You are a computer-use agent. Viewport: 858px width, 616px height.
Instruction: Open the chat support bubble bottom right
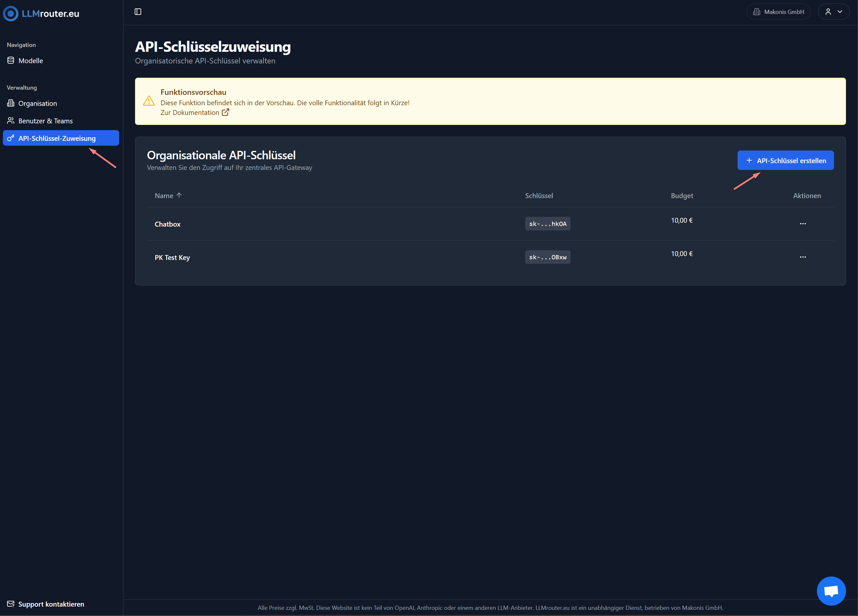(x=831, y=591)
